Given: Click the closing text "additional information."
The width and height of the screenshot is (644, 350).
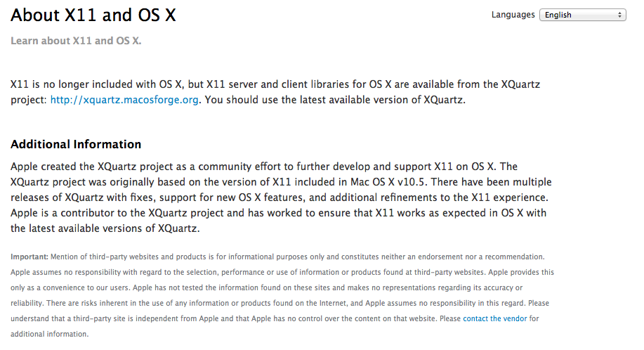Looking at the screenshot, I should coord(49,334).
